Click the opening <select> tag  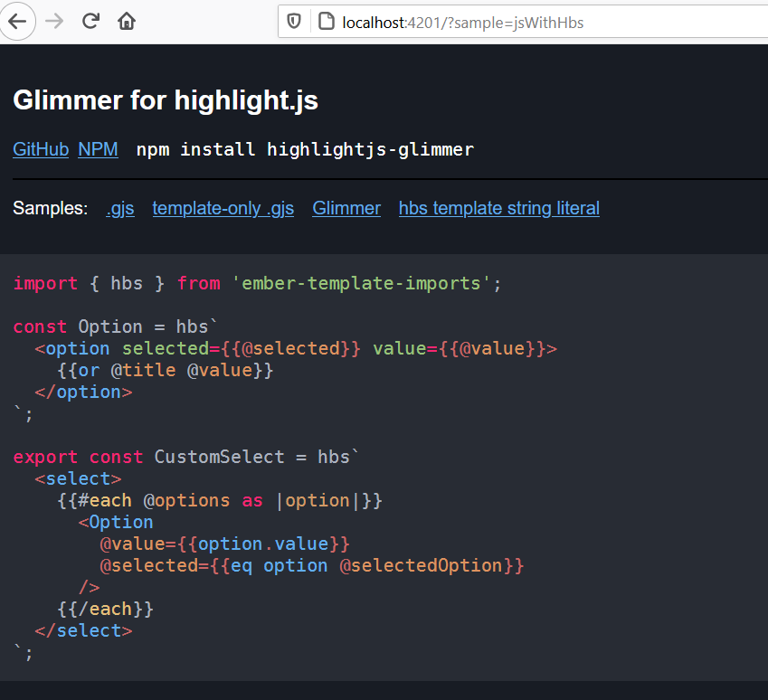79,479
